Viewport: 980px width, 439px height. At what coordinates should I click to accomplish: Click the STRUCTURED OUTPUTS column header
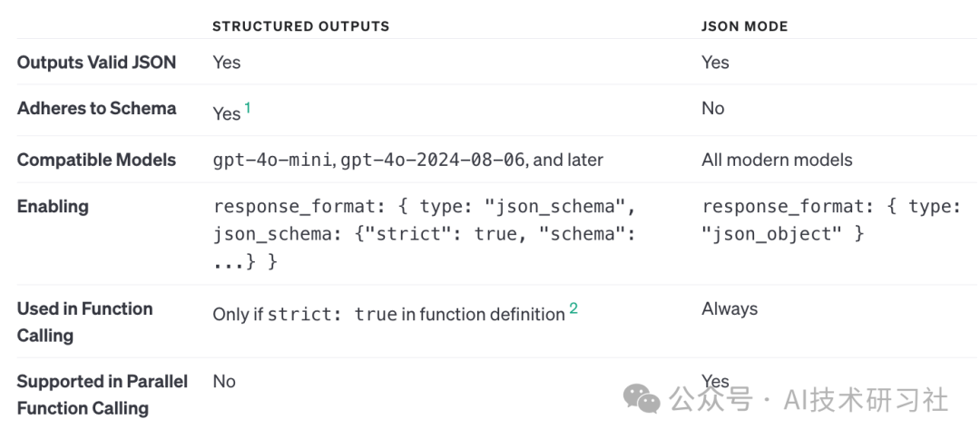(x=300, y=26)
